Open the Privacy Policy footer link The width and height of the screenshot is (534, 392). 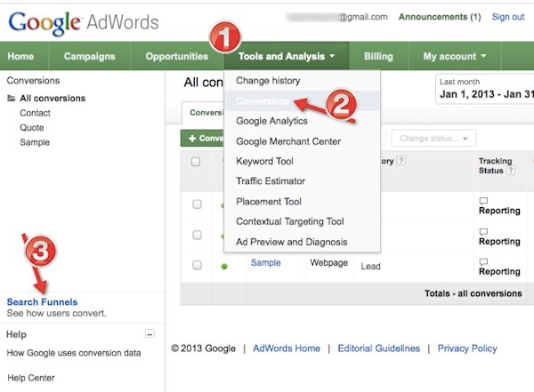click(x=467, y=348)
